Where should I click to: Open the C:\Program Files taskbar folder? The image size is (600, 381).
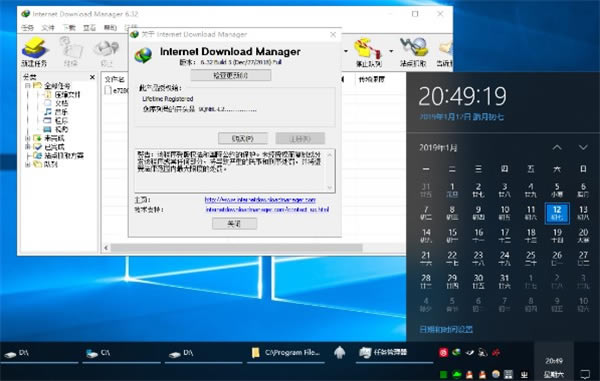click(x=286, y=352)
